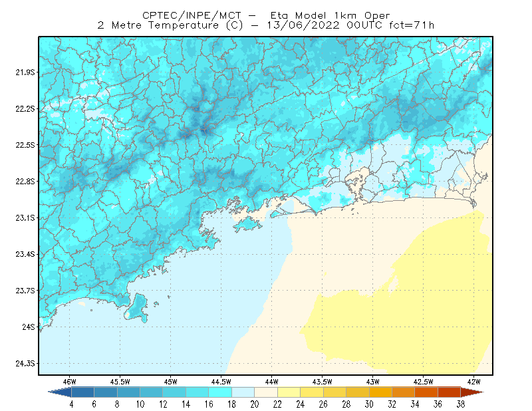Viewport: 532px width, 411px height.
Task: Click the '43W' longitude label
Action: coord(373,382)
